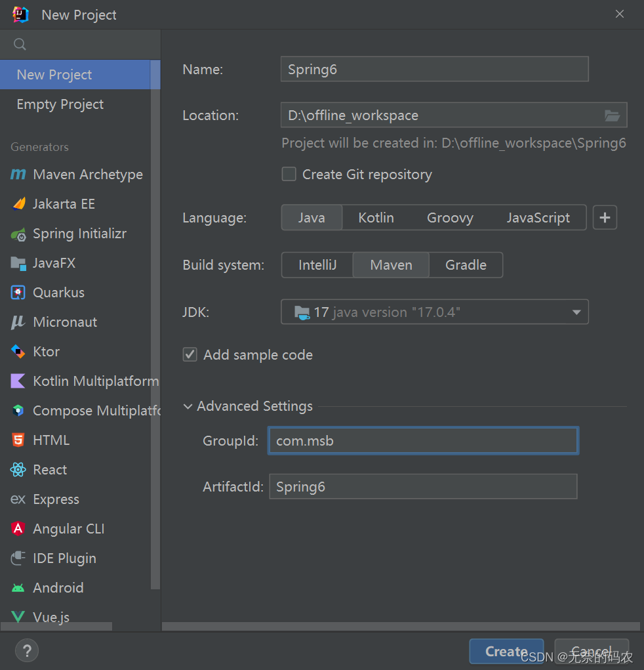The image size is (644, 670).
Task: Click the Create button
Action: pyautogui.click(x=506, y=651)
